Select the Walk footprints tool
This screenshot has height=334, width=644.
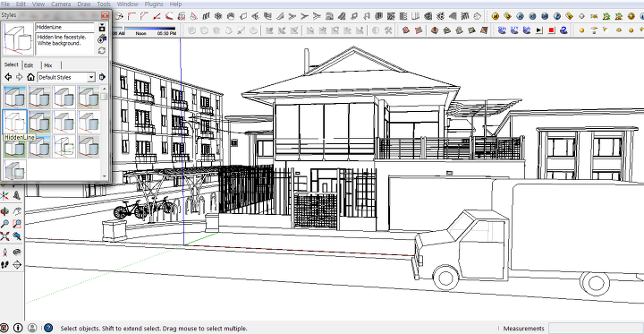(4, 264)
